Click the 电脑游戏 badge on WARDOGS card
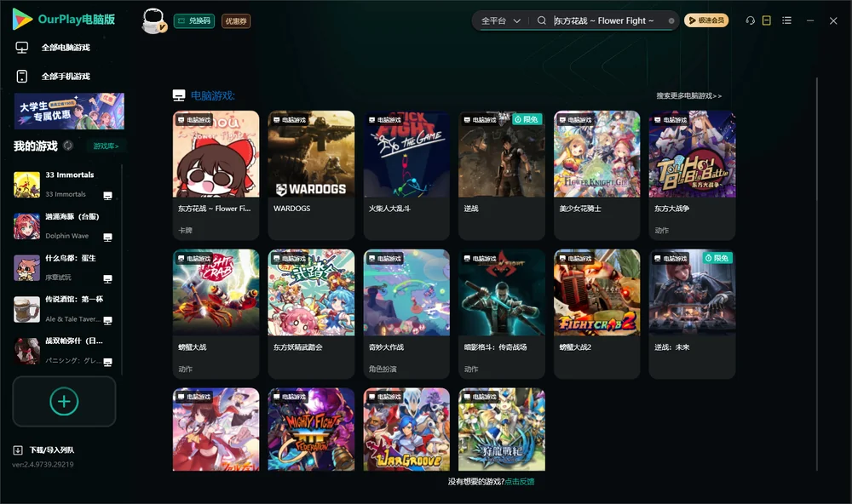 click(291, 119)
